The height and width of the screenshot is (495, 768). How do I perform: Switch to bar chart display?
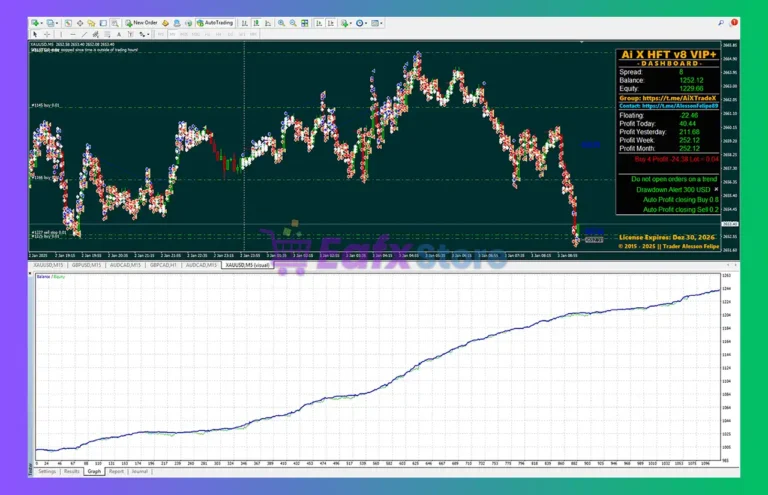(244, 23)
